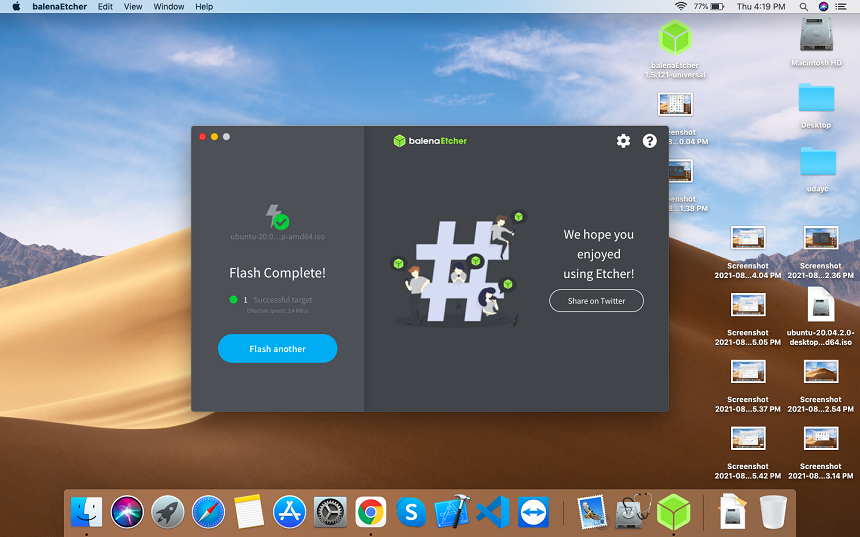Select Screenshot 2021-08...4.04 PM thumbnail
The image size is (860, 537).
748,238
